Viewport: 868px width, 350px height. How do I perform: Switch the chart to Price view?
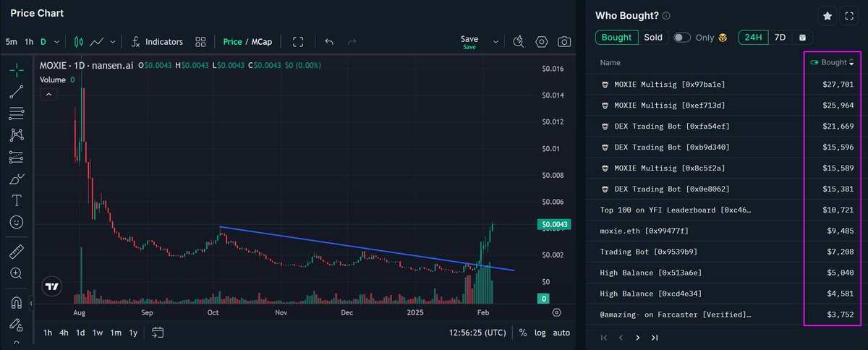(232, 41)
